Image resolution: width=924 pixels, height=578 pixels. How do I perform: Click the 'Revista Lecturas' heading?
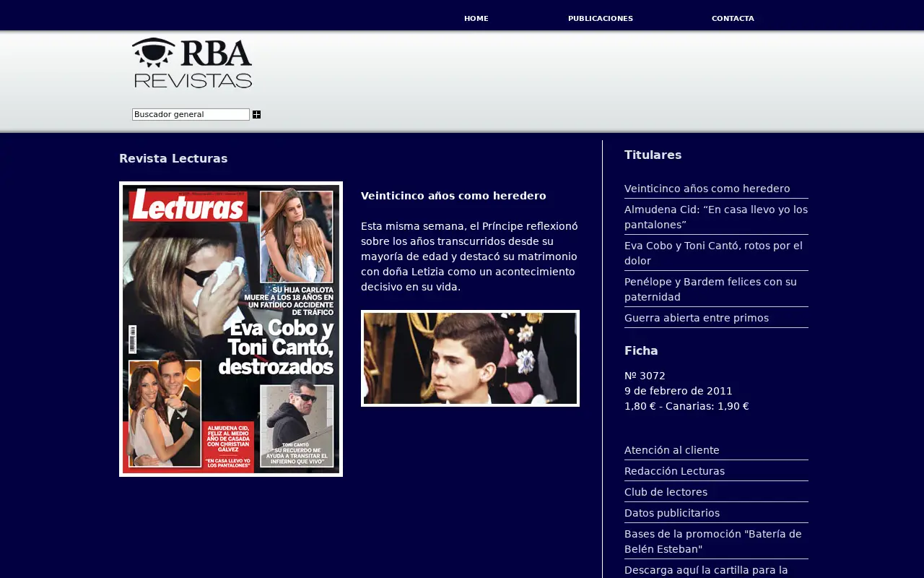(x=173, y=158)
